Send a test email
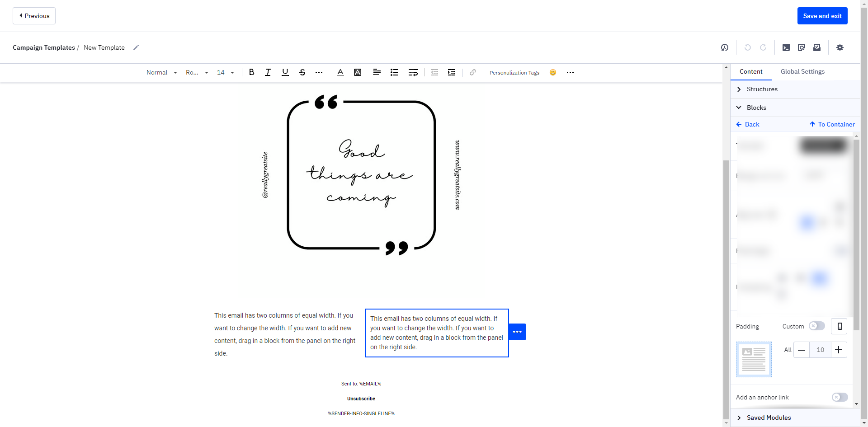 tap(817, 47)
